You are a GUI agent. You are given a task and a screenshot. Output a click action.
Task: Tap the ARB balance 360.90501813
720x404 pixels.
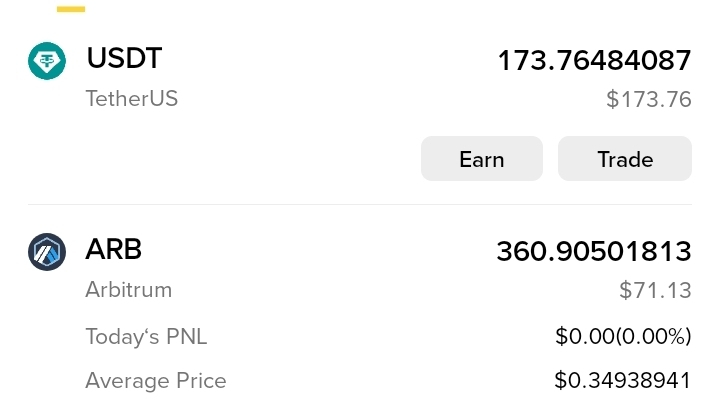pos(594,251)
